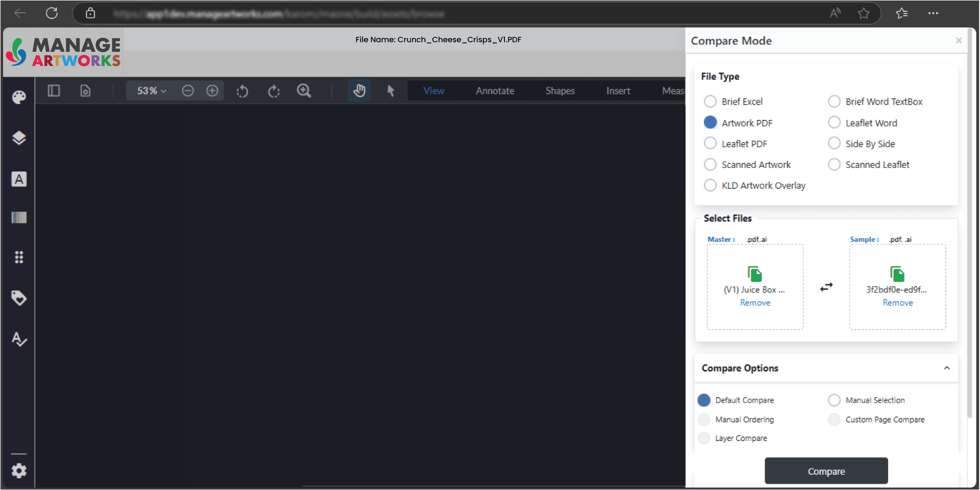Open the braille dots sidebar tool
The width and height of the screenshot is (980, 490).
pyautogui.click(x=19, y=258)
